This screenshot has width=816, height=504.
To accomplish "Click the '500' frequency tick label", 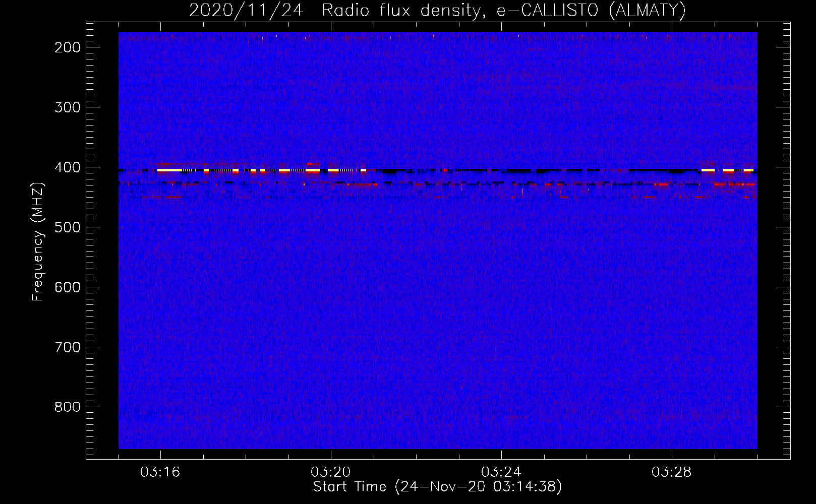I will (x=68, y=227).
